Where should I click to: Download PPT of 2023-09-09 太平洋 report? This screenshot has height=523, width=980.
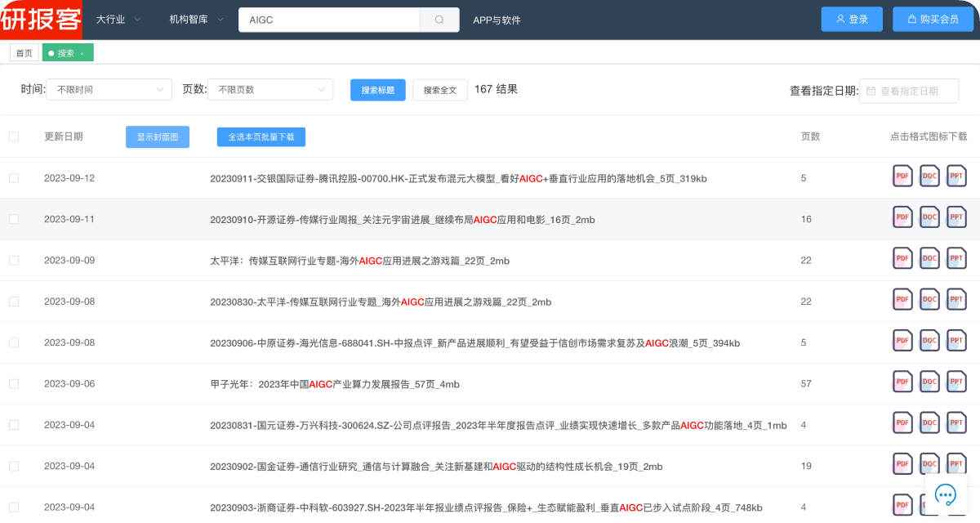click(x=956, y=258)
